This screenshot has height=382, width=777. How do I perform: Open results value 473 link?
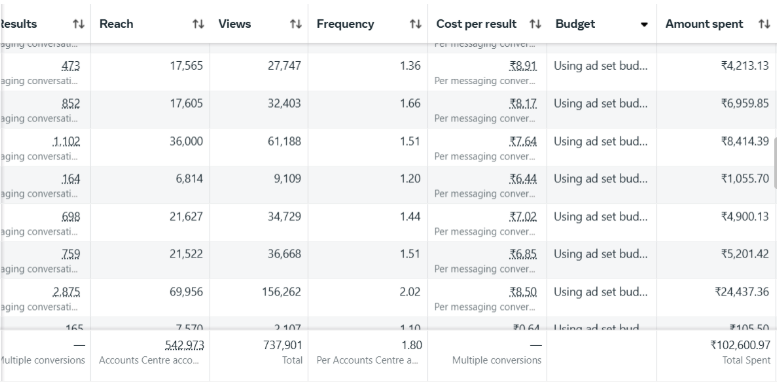click(x=70, y=66)
